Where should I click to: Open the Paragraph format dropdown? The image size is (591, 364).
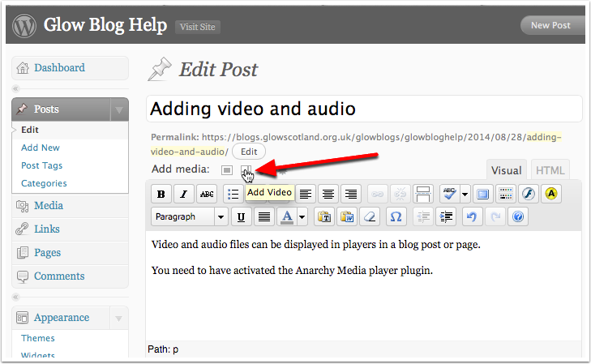190,216
